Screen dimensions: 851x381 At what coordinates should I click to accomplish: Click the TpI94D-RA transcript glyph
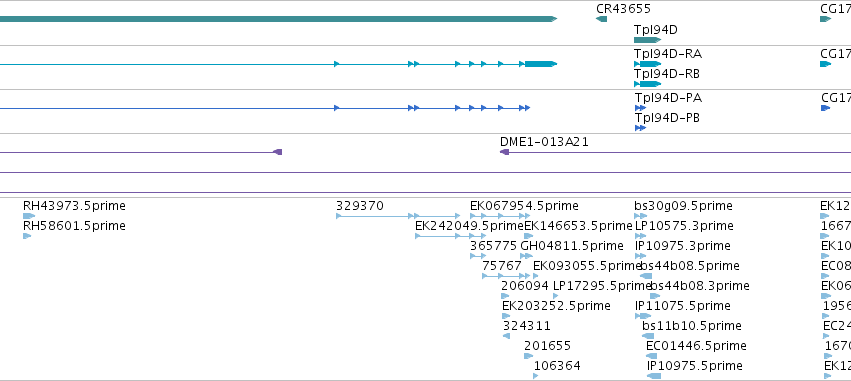coord(647,64)
